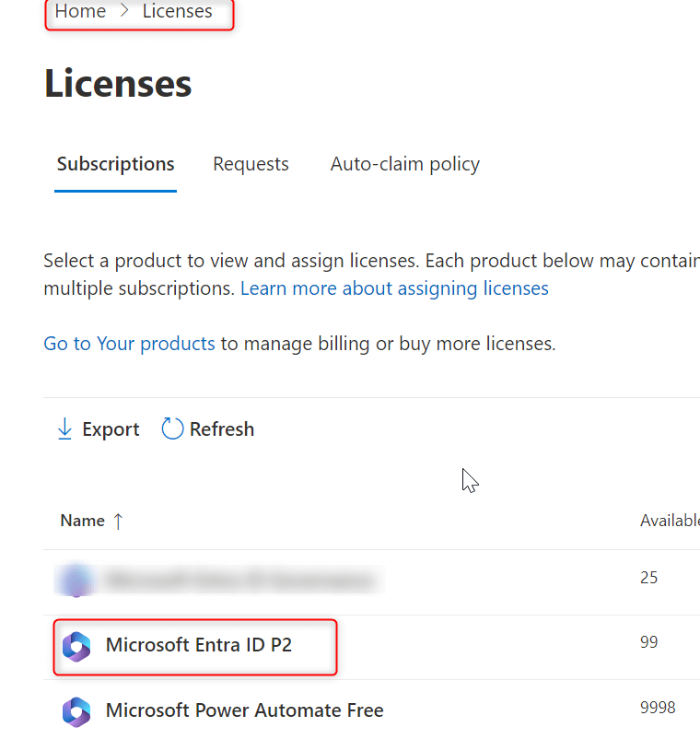Image resolution: width=700 pixels, height=739 pixels.
Task: Click the Refresh button label
Action: coord(222,428)
